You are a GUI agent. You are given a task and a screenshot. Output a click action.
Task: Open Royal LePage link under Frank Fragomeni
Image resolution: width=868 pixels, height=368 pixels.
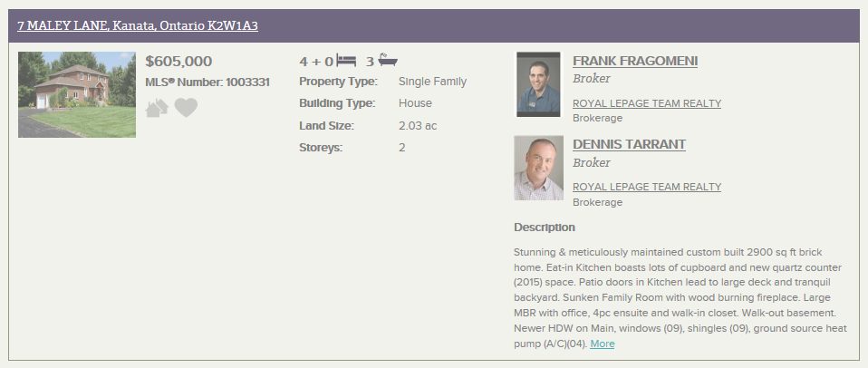click(x=647, y=103)
